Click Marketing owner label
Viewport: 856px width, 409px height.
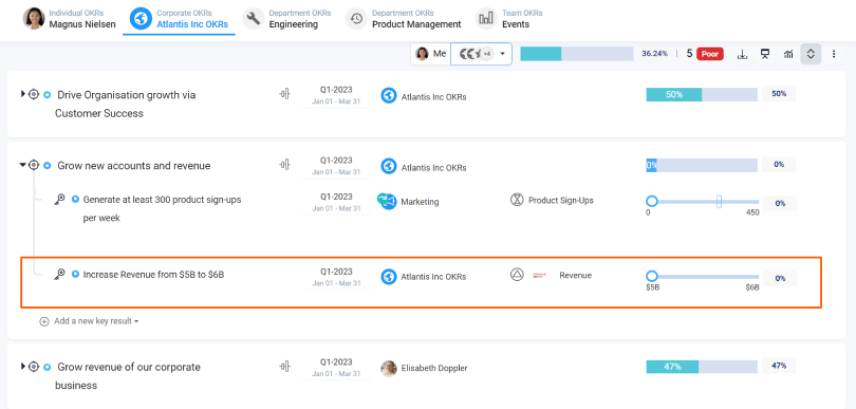pyautogui.click(x=420, y=201)
